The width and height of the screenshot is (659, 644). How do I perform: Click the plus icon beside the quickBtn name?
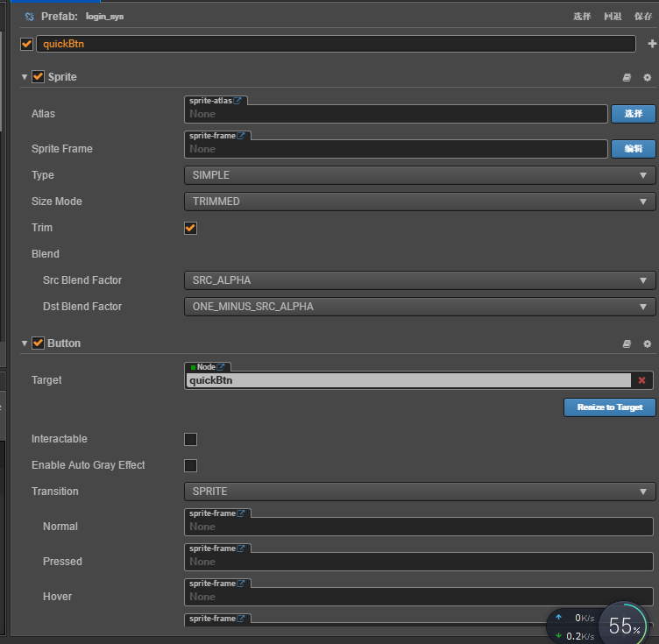tap(651, 44)
